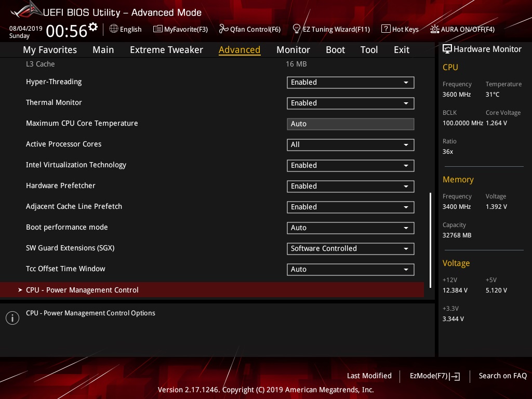The width and height of the screenshot is (532, 399).
Task: Click the Qfan Control fan icon
Action: [x=223, y=29]
